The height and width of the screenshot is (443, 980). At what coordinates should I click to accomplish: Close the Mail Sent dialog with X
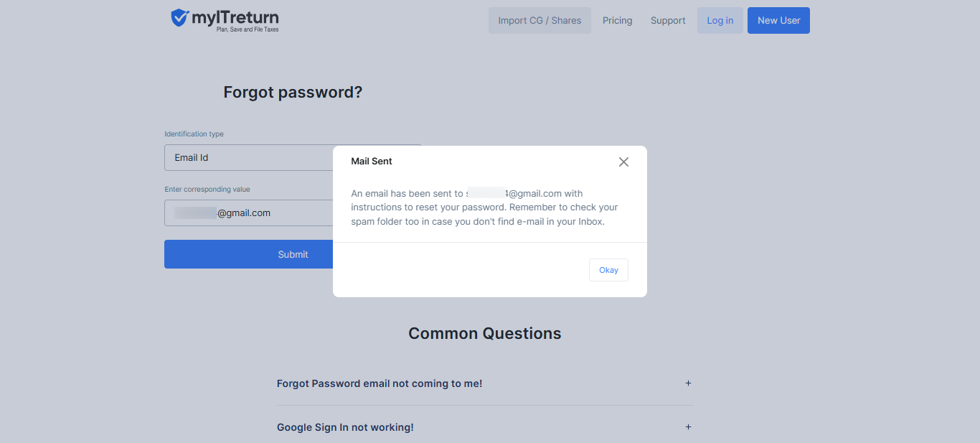coord(623,162)
